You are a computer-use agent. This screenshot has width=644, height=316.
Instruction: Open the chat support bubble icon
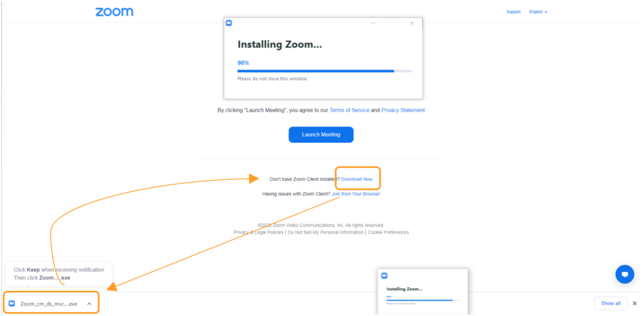click(624, 274)
